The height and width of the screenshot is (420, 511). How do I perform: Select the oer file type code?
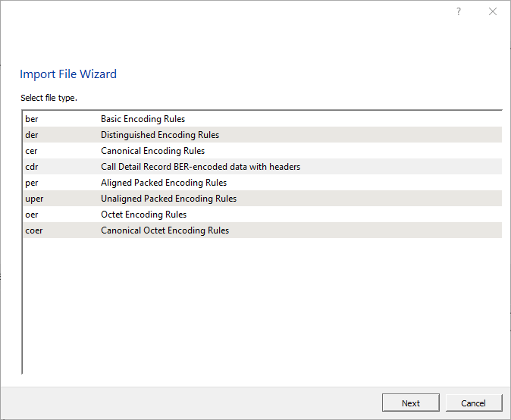pos(31,215)
